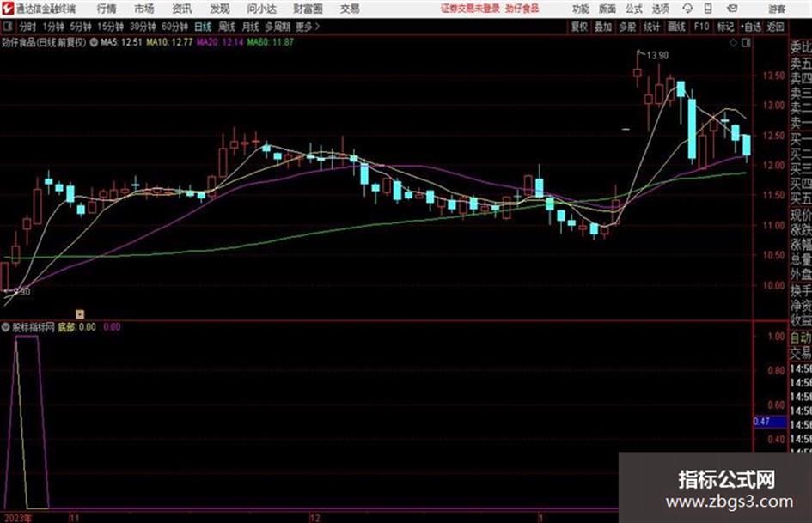Select the 周线 weekly period tab
This screenshot has width=812, height=523.
tap(227, 27)
